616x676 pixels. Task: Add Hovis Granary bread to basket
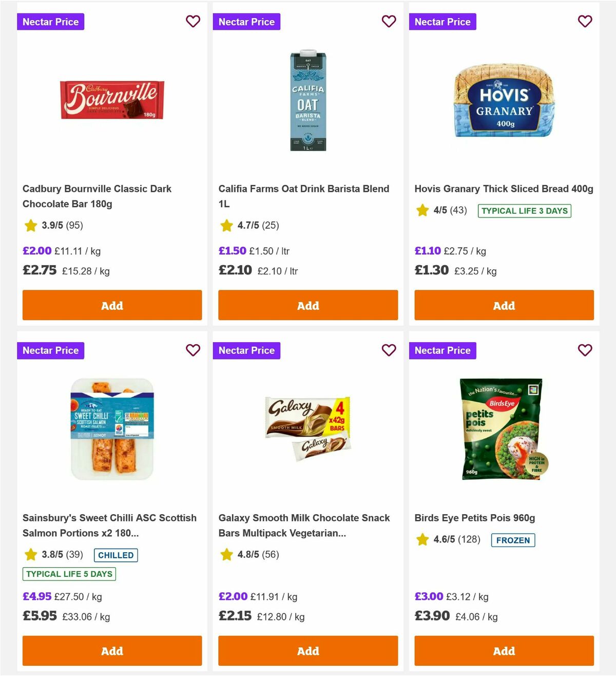(504, 305)
